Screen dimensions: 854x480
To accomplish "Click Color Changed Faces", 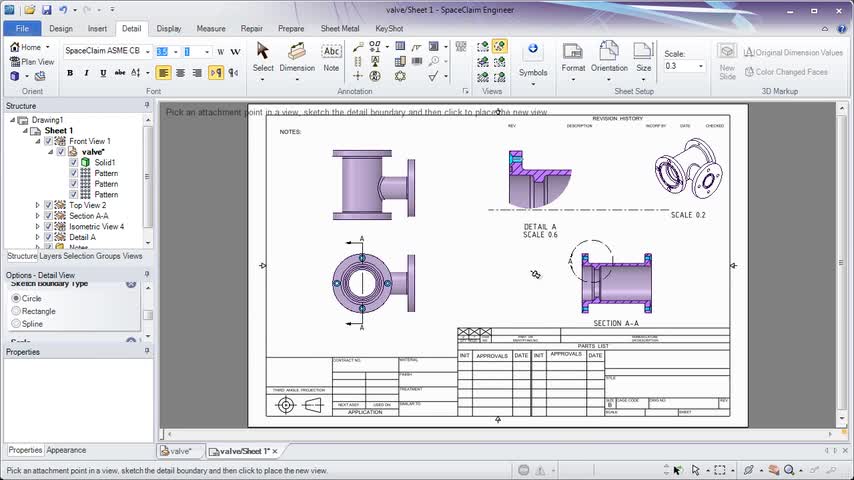I will click(x=785, y=72).
